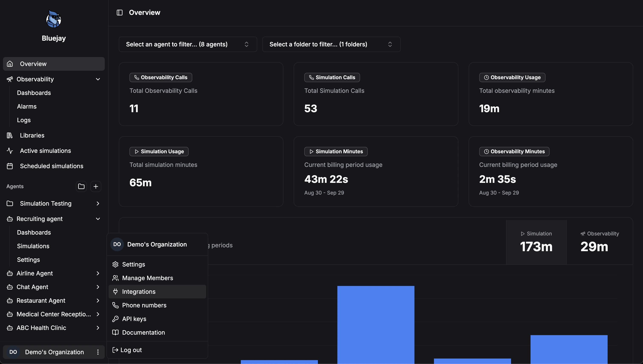The width and height of the screenshot is (643, 364).
Task: Open the three-dot menu beside Demo's Organization
Action: click(x=98, y=352)
